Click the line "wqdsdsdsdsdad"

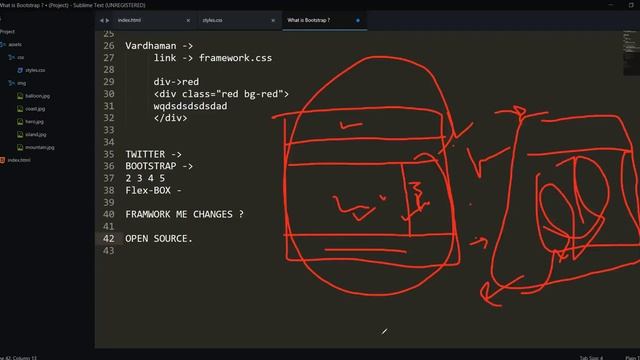coord(190,106)
